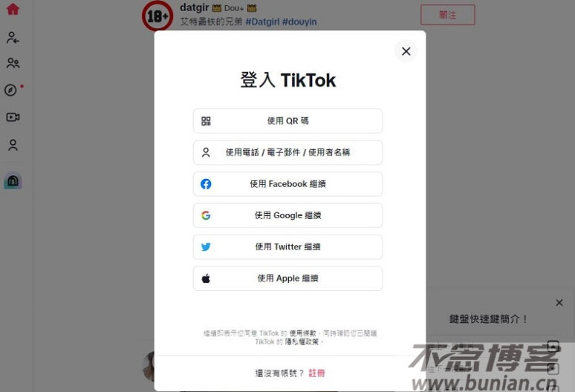Dismiss the keyboard shortcuts popup
The width and height of the screenshot is (575, 392).
coord(559,303)
